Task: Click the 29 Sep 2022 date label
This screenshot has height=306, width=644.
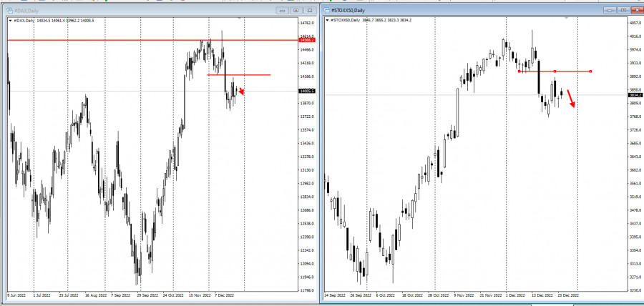Action: coord(147,295)
